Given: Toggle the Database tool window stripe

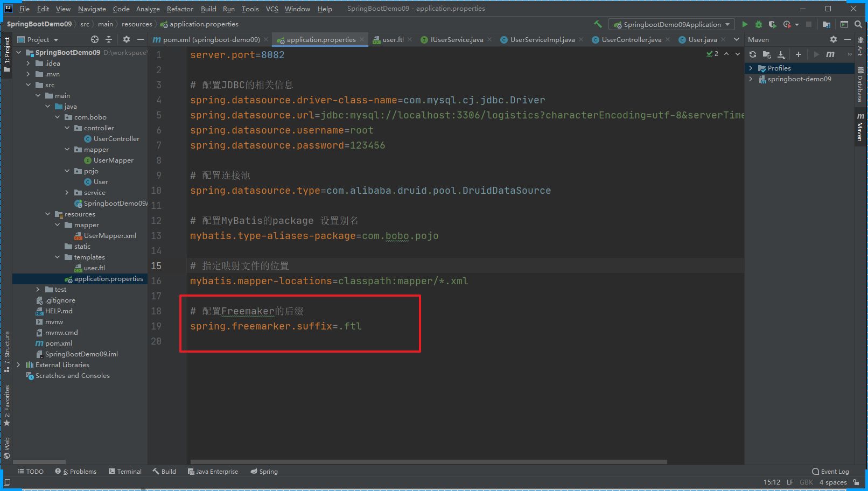Looking at the screenshot, I should (860, 85).
